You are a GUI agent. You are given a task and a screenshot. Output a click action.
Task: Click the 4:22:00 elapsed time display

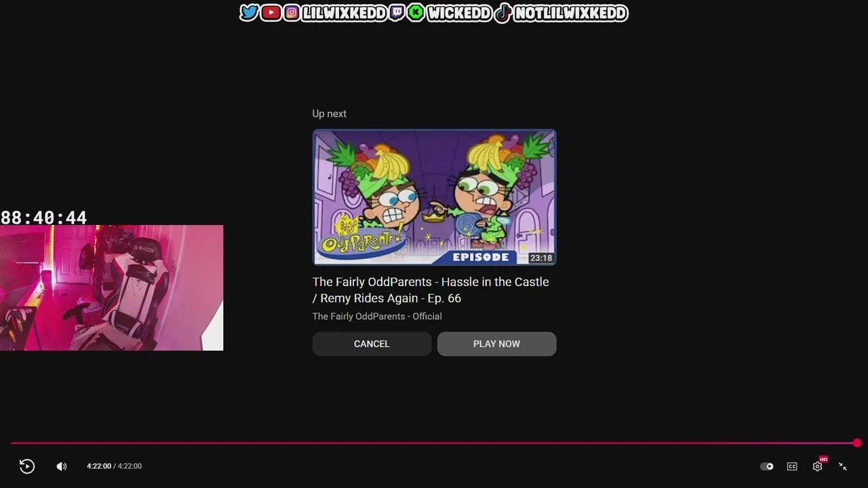[x=99, y=466]
